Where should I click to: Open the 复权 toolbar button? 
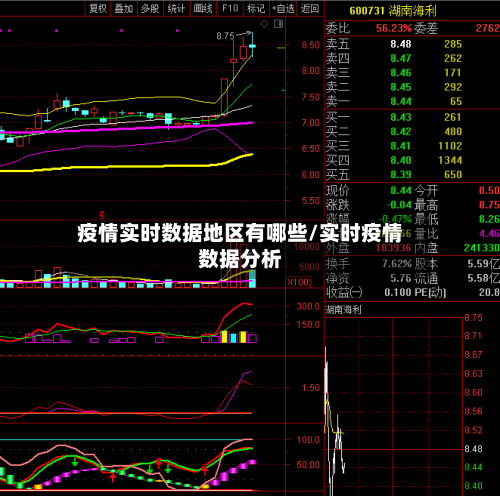pyautogui.click(x=98, y=8)
